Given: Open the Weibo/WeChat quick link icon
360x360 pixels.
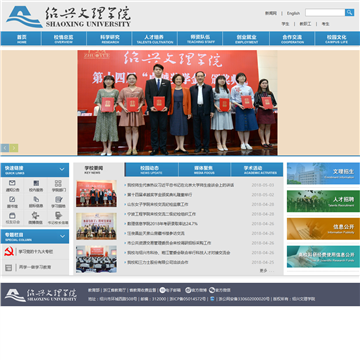Looking at the screenshot, I should 36,215.
